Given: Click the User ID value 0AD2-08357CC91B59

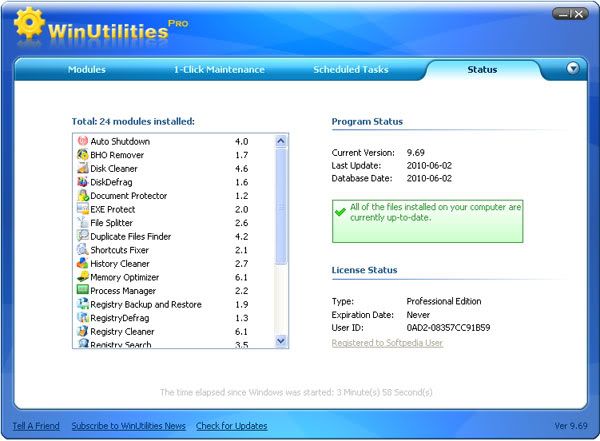Looking at the screenshot, I should click(448, 328).
